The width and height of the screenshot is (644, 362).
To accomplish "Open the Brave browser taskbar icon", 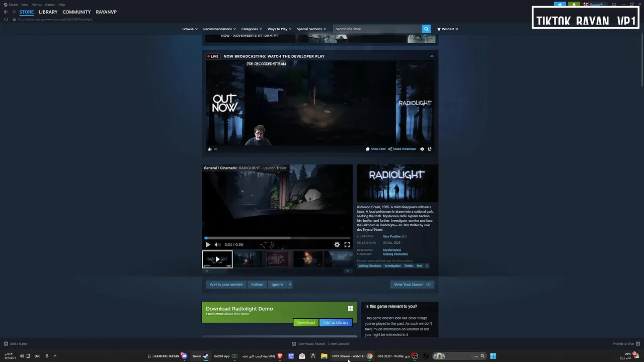I will pyautogui.click(x=280, y=356).
